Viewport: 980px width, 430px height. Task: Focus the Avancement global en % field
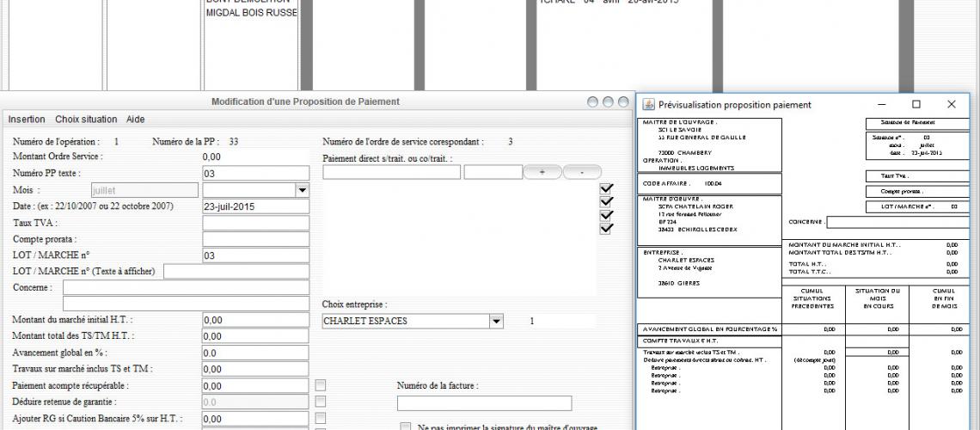[x=255, y=353]
